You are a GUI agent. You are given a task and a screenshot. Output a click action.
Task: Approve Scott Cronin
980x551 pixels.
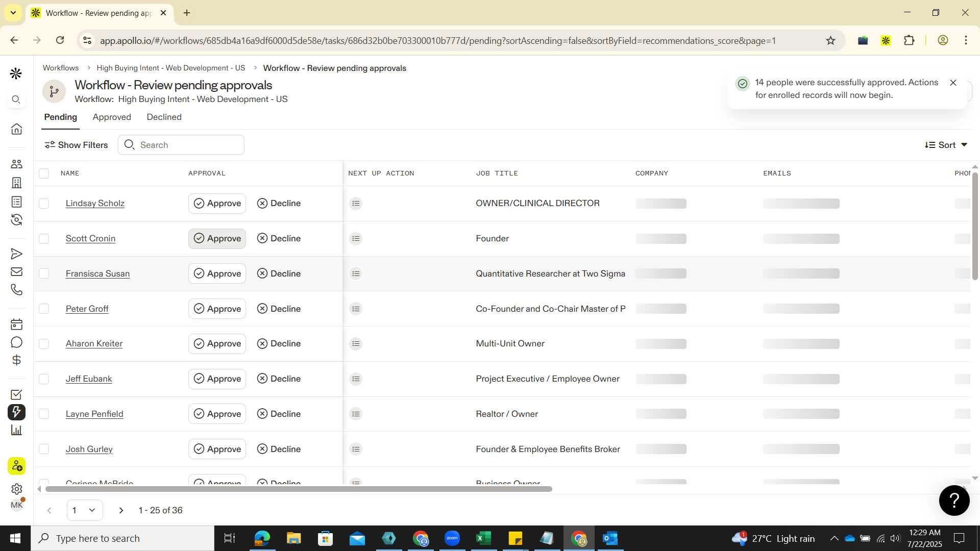[217, 238]
